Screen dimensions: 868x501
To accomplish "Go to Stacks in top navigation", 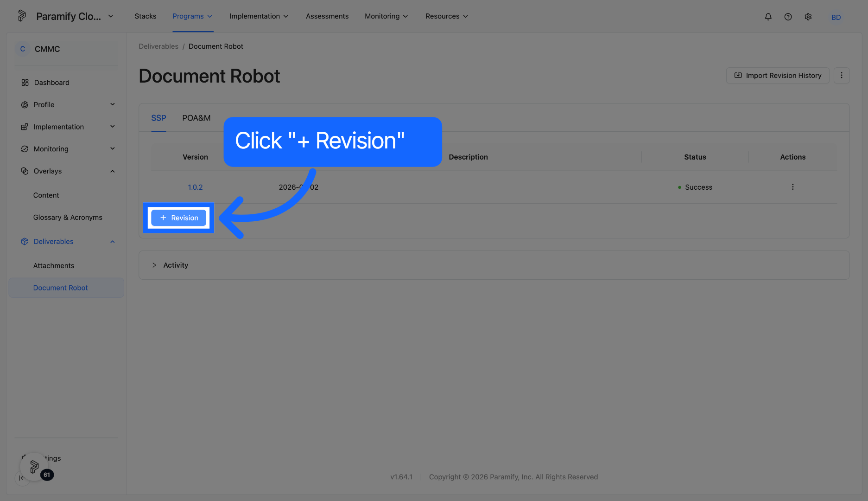I will 146,16.
